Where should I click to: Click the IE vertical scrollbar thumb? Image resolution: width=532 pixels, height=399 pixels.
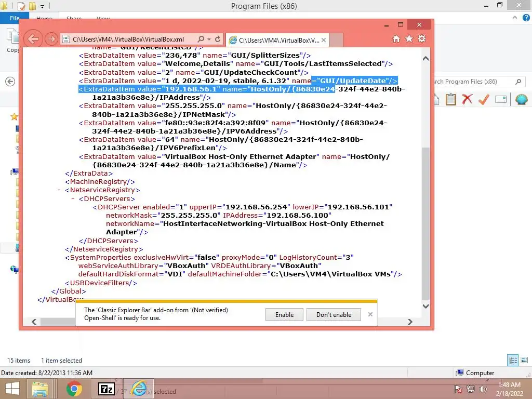point(426,223)
